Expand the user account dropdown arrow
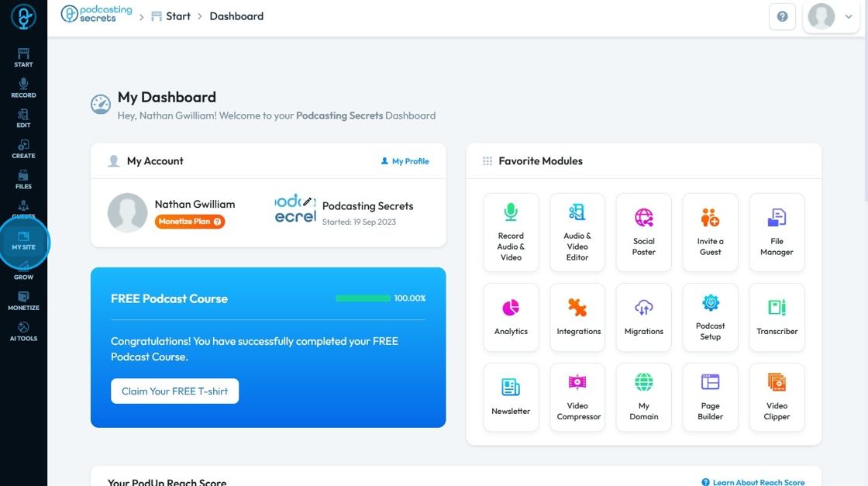This screenshot has width=868, height=486. (x=848, y=16)
